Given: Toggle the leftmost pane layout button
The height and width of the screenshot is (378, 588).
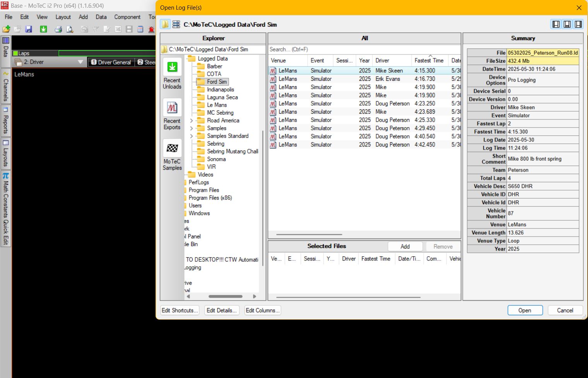Looking at the screenshot, I should 556,24.
